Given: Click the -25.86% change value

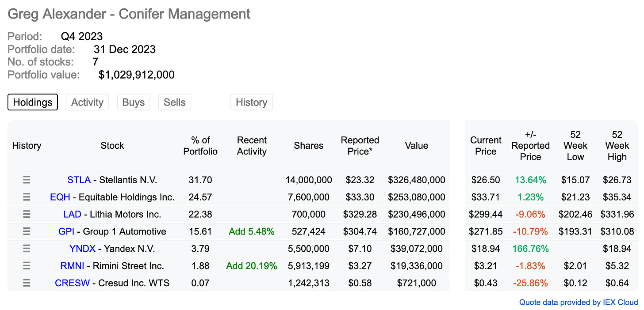Looking at the screenshot, I should 530,283.
